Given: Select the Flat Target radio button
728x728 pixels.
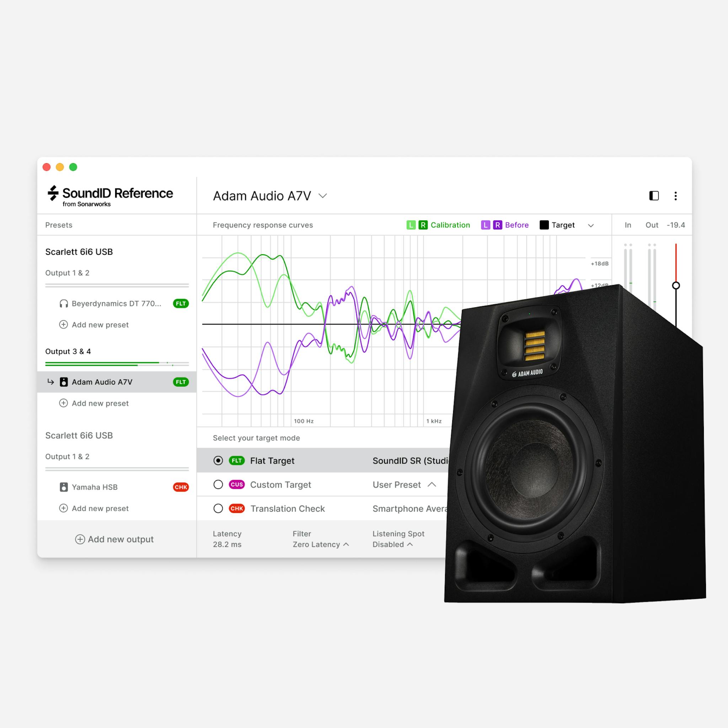Looking at the screenshot, I should coord(218,460).
